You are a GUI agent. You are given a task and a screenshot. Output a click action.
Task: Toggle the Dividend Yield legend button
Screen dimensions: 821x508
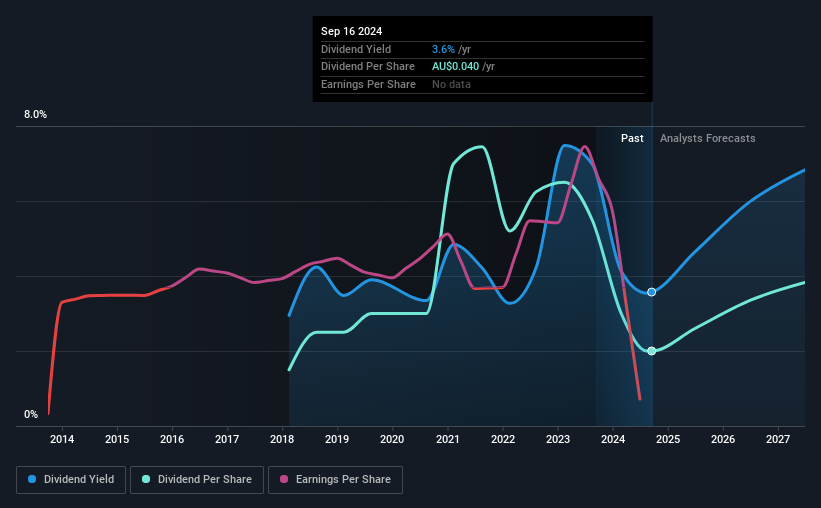click(71, 480)
